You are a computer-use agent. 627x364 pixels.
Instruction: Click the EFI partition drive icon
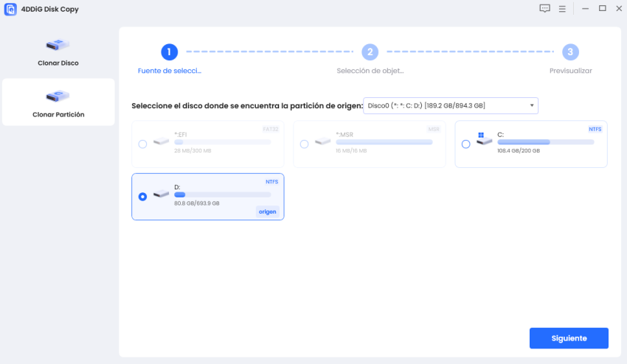[161, 140]
